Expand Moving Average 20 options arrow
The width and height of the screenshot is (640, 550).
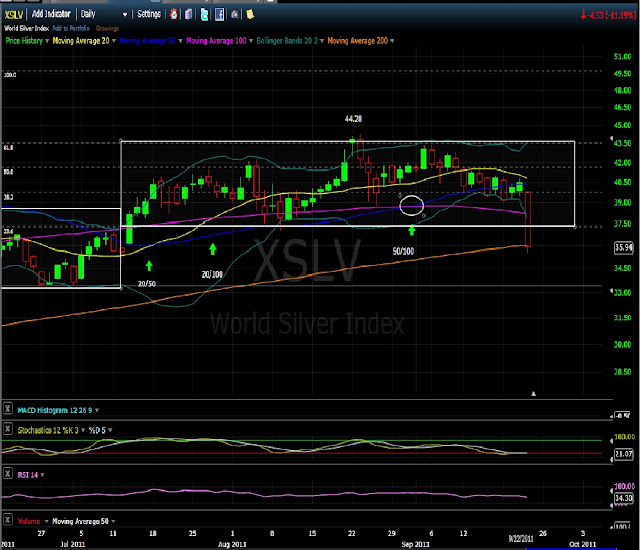(x=114, y=41)
